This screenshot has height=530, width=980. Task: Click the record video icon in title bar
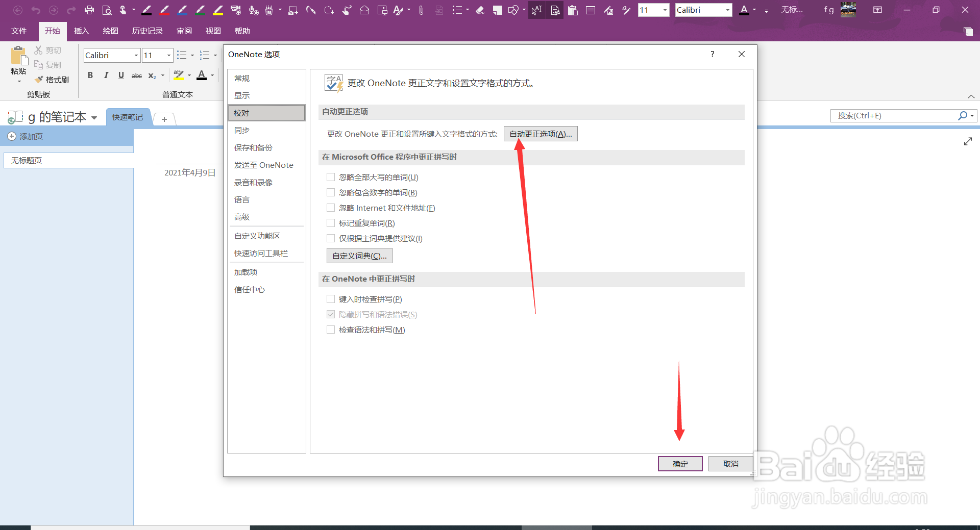coord(235,10)
